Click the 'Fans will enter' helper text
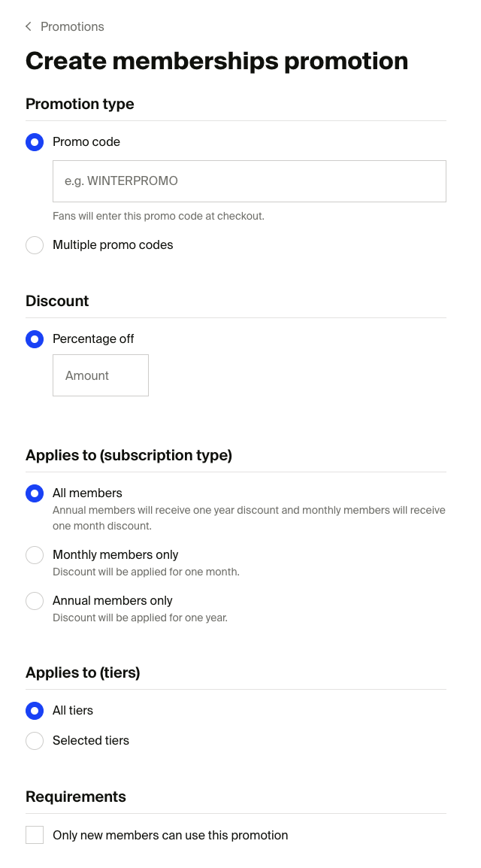This screenshot has width=481, height=868. point(159,216)
